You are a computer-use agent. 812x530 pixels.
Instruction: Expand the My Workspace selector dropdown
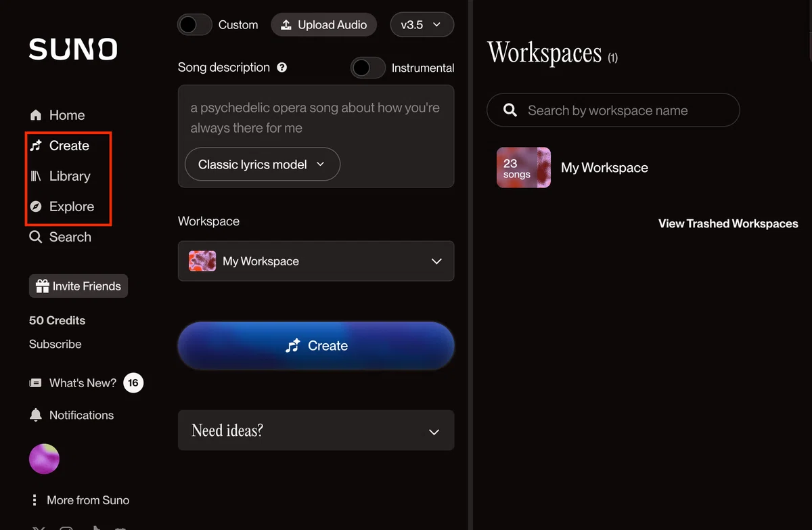pyautogui.click(x=316, y=261)
